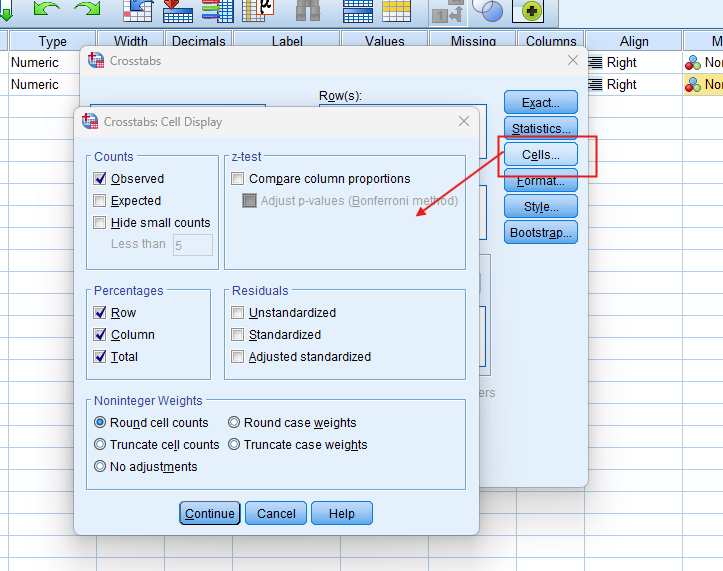Tick Compare column proportions checkbox

pyautogui.click(x=238, y=179)
